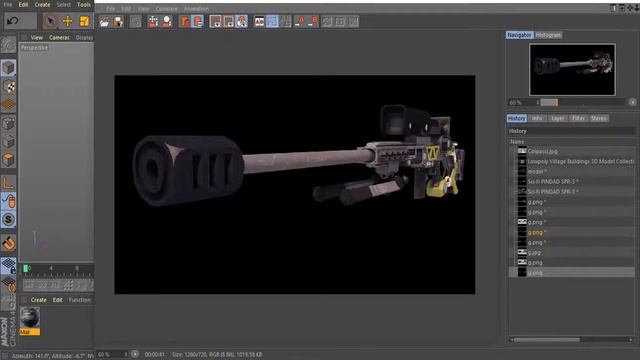Screen dimensions: 640x360
Task: Open the viewport View menu
Action: (37, 38)
